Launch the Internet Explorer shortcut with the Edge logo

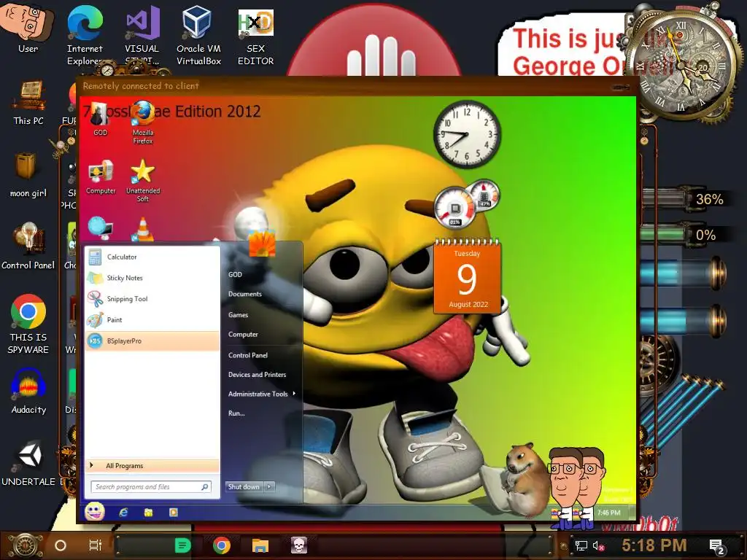tap(85, 36)
